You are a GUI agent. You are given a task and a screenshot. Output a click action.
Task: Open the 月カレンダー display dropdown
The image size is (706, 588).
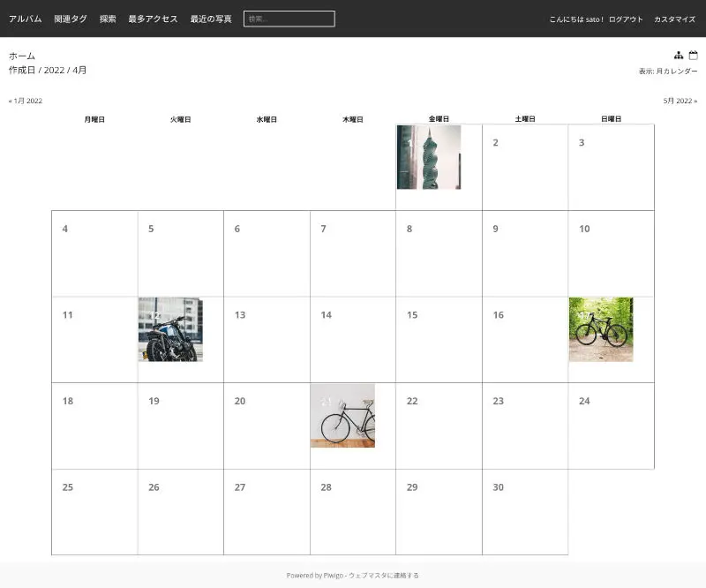(677, 72)
